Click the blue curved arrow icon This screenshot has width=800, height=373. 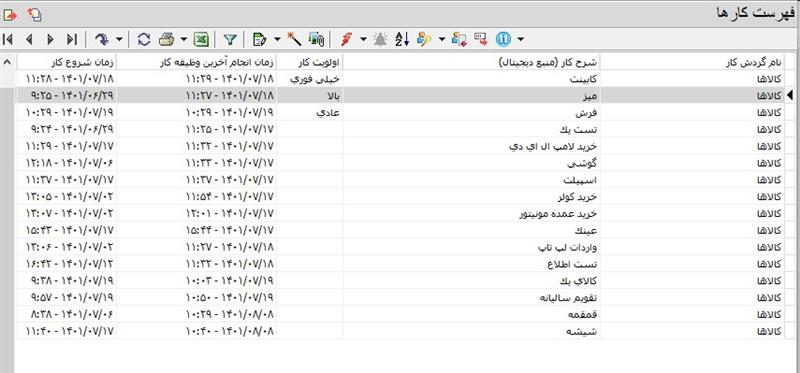(103, 39)
